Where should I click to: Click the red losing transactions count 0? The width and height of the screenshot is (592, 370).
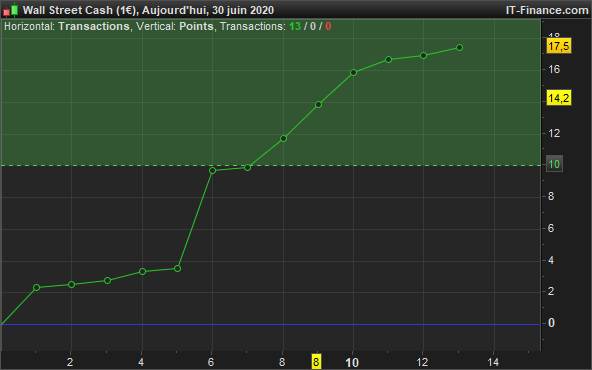[x=328, y=26]
